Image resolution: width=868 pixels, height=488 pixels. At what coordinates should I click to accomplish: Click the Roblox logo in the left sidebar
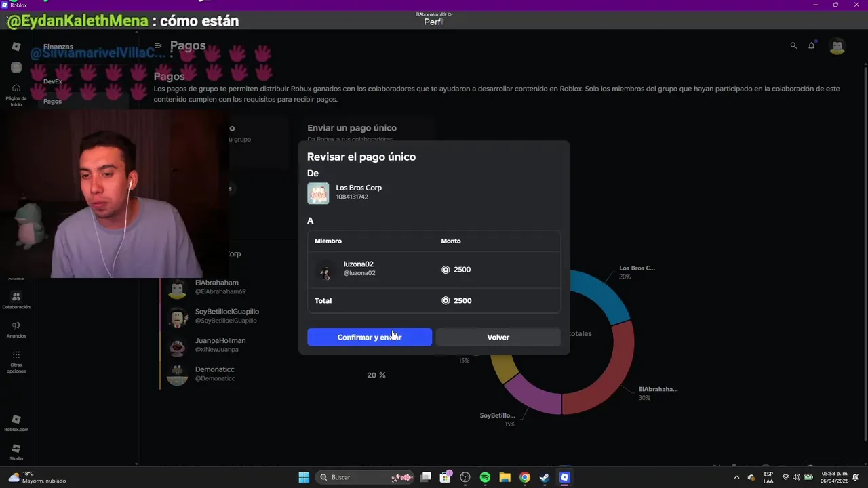(16, 46)
